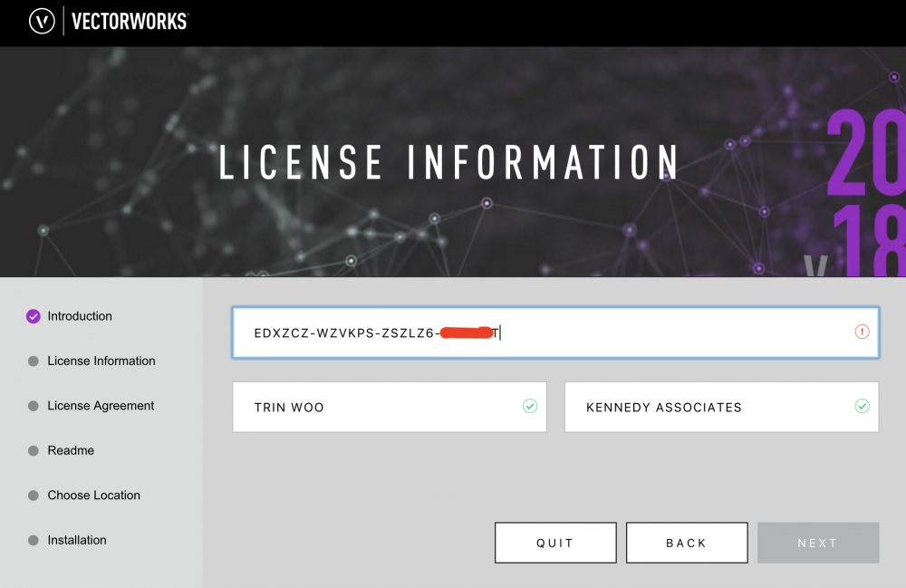Click the BACK button

point(687,542)
